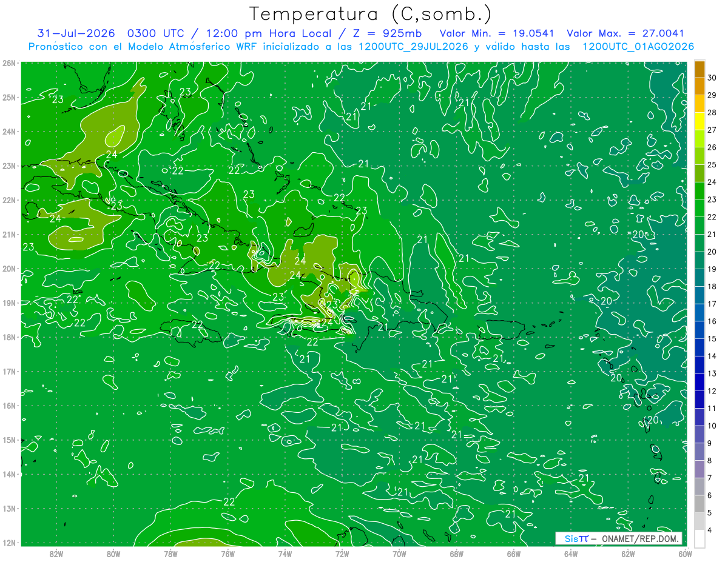
Task: Click the 18N latitude label
Action: tap(10, 337)
